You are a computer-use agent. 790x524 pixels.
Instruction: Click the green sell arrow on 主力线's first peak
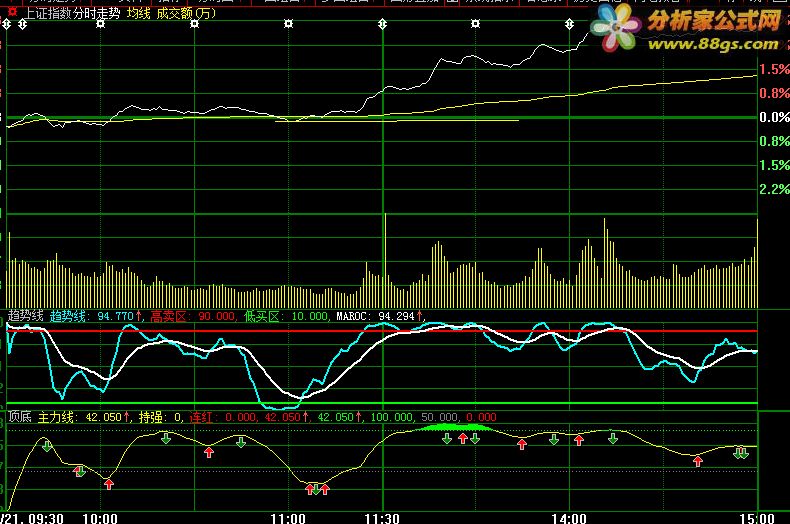coord(47,446)
